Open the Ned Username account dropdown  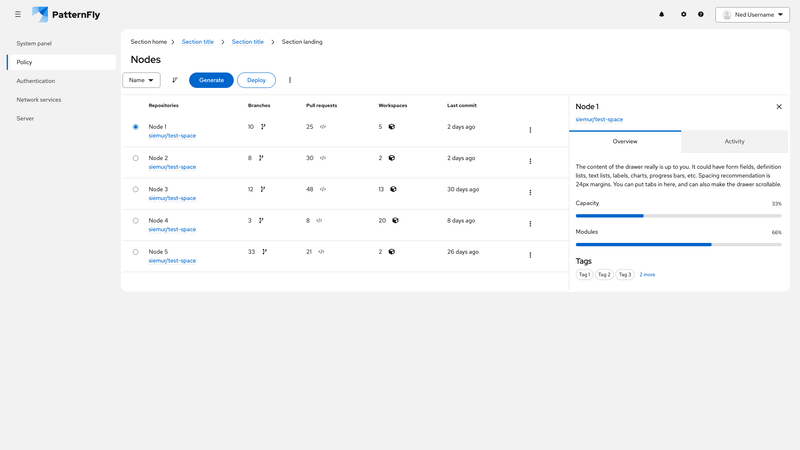(753, 15)
